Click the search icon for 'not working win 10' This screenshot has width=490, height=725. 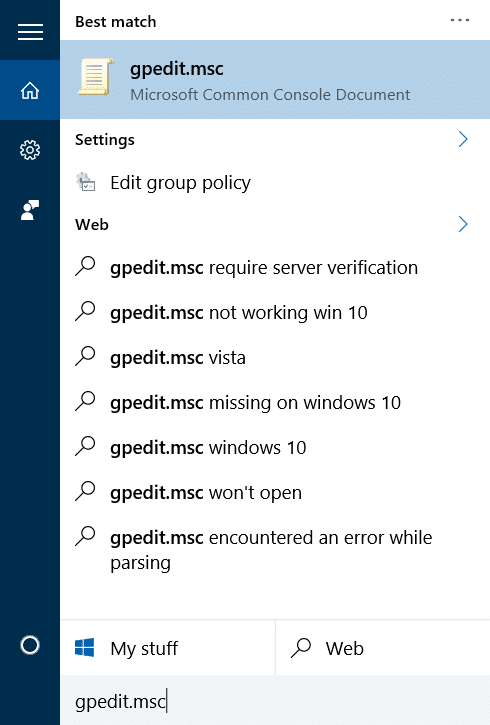click(x=85, y=312)
